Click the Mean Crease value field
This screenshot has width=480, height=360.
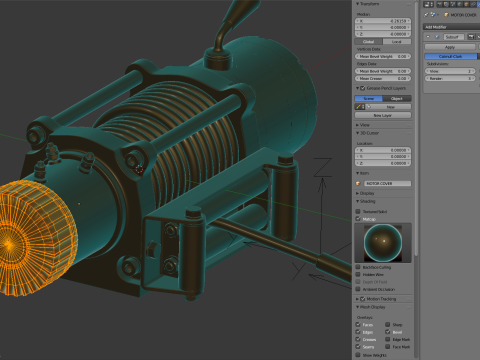pyautogui.click(x=383, y=79)
